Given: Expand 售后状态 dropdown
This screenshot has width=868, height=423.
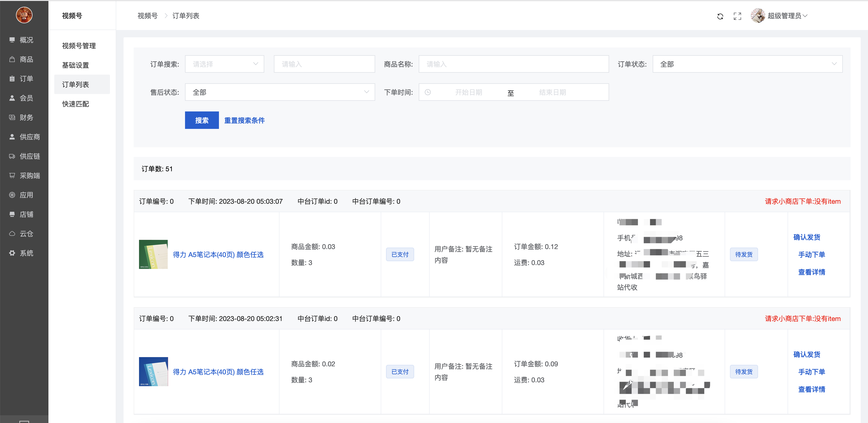Looking at the screenshot, I should [x=280, y=92].
